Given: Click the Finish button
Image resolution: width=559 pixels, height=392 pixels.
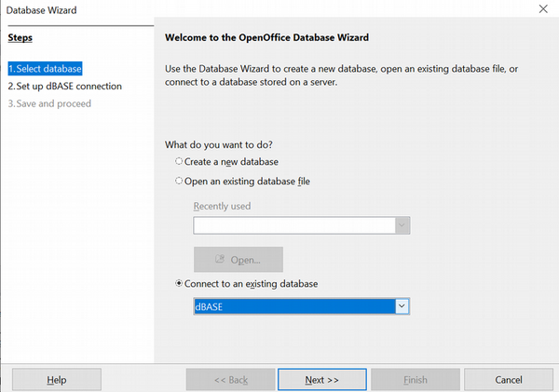Looking at the screenshot, I should pos(416,380).
